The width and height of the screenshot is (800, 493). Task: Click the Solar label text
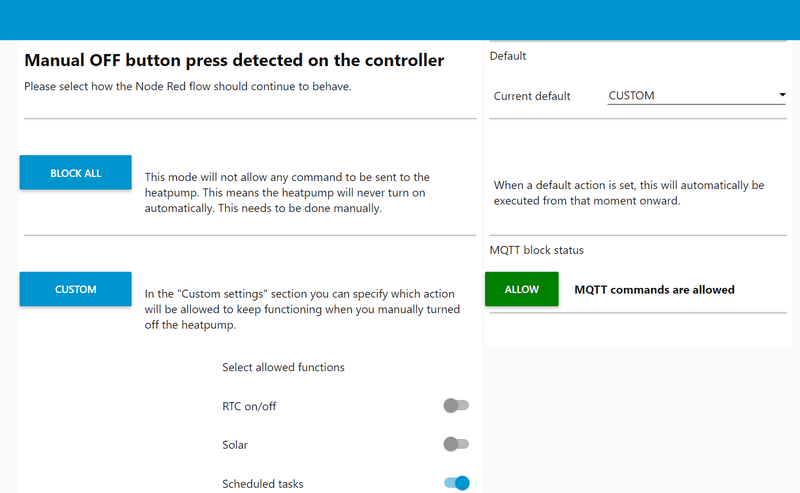(x=235, y=445)
